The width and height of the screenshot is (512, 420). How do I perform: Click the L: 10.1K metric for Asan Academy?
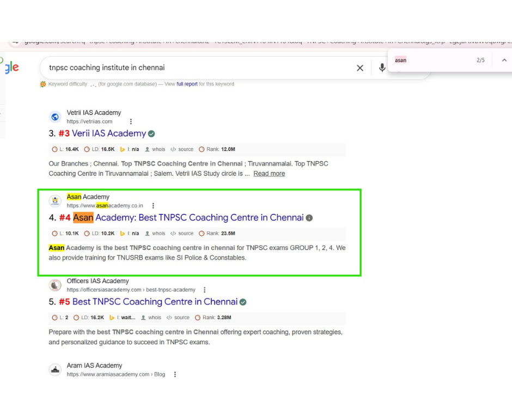[x=65, y=234]
